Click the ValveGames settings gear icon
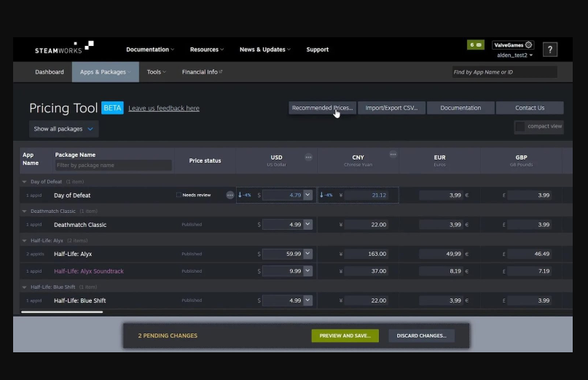Screen dimensions: 588x380 [528, 44]
